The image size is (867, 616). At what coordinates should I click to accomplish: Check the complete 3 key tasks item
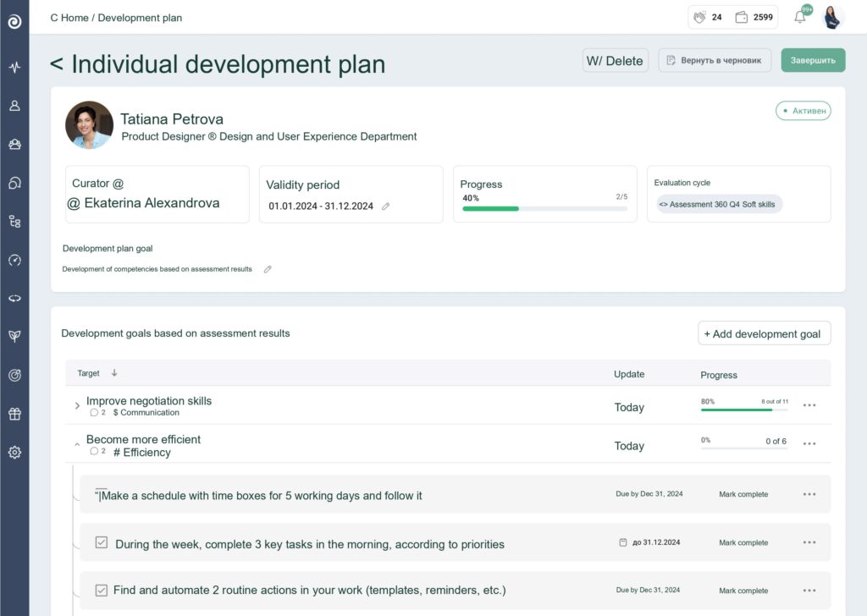click(102, 542)
